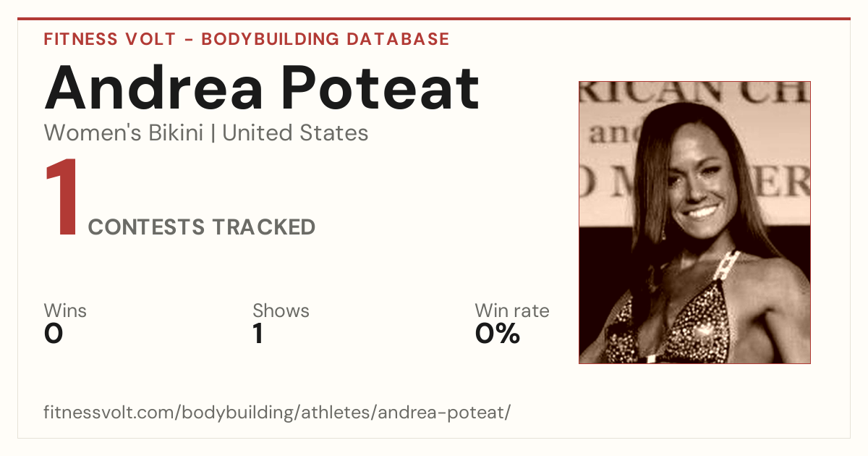Image resolution: width=868 pixels, height=456 pixels.
Task: Select the Women's Bikini division label
Action: pyautogui.click(x=124, y=133)
